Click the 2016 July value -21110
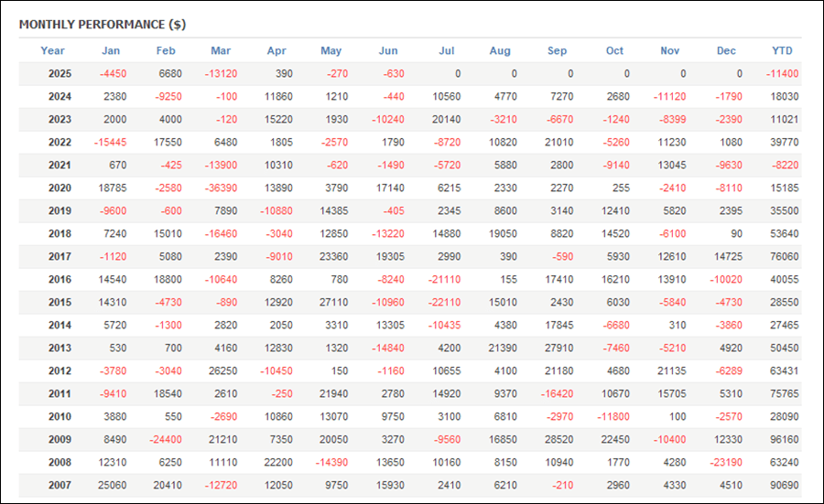The height and width of the screenshot is (504, 824). click(x=445, y=279)
